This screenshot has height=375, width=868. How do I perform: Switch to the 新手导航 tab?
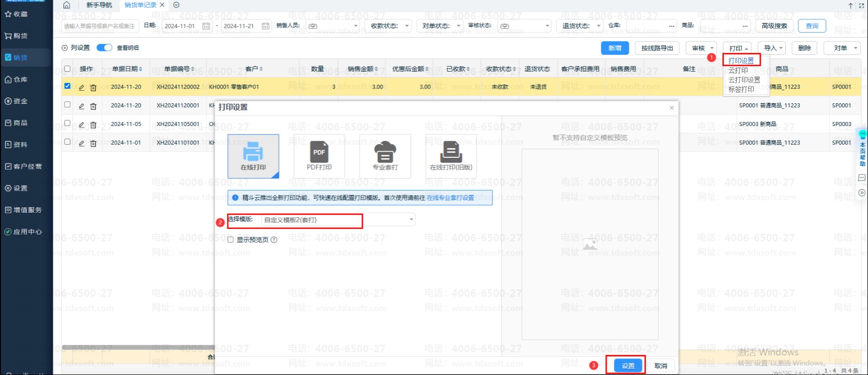point(99,5)
